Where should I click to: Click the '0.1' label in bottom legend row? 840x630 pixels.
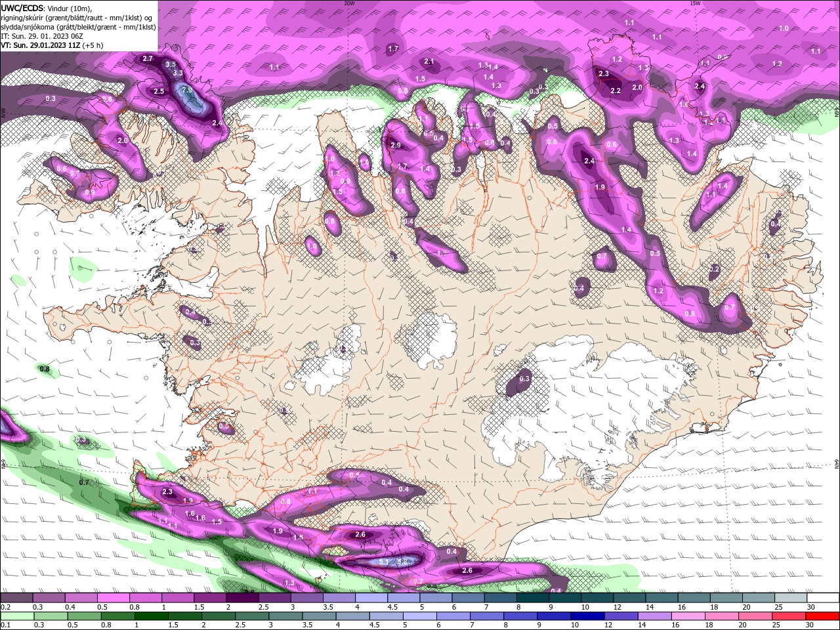[5, 625]
